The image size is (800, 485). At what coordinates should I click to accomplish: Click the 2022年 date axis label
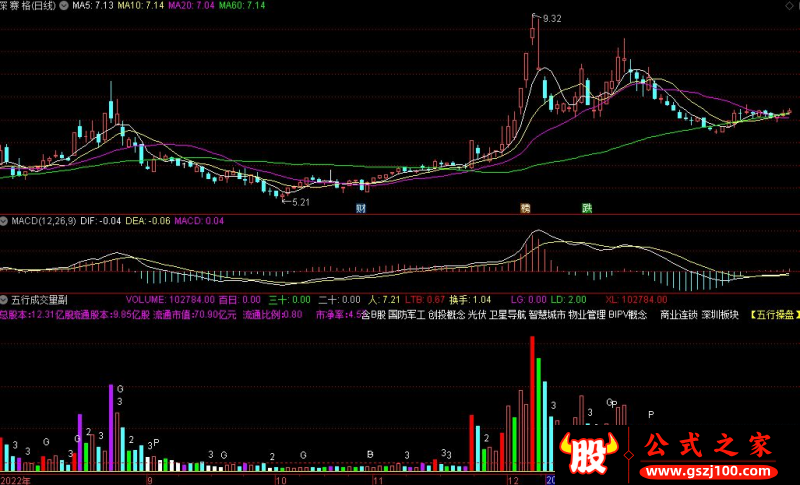[x=15, y=480]
